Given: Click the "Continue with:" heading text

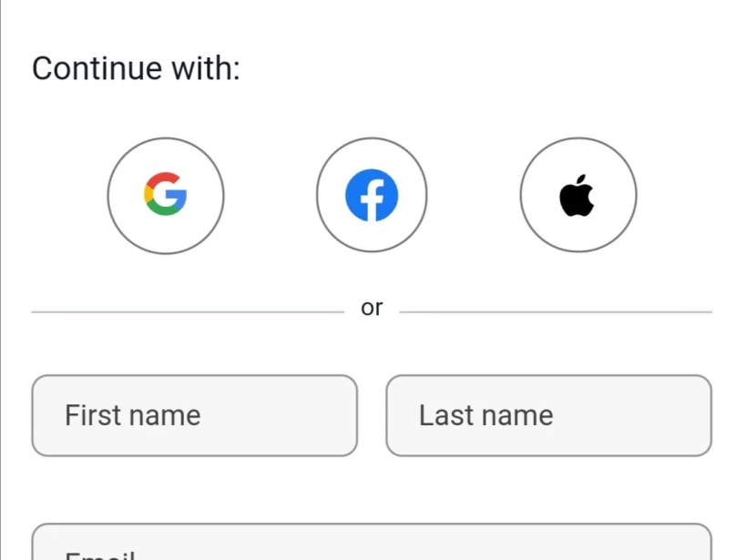Looking at the screenshot, I should [136, 69].
